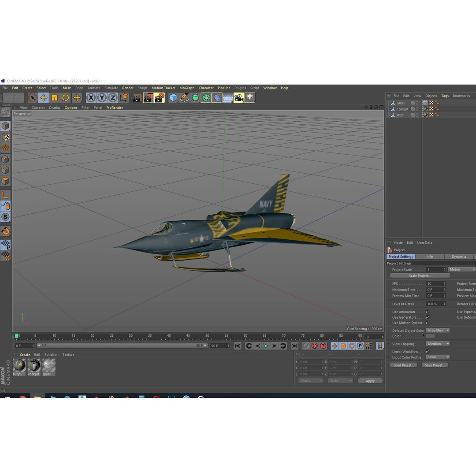
Task: Toggle Linear Workflow checkbox
Action: 428,352
